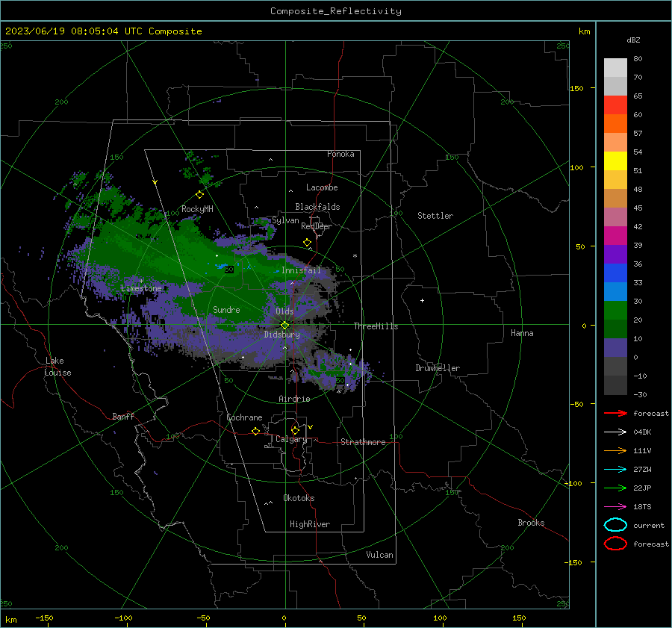
Task: Click the red forecast arrow in legend
Action: coord(615,413)
